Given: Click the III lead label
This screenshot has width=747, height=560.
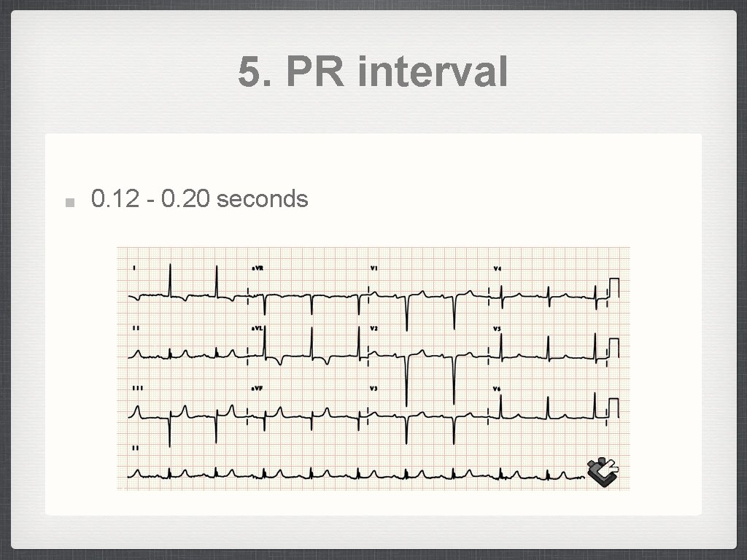Looking at the screenshot, I should 136,388.
